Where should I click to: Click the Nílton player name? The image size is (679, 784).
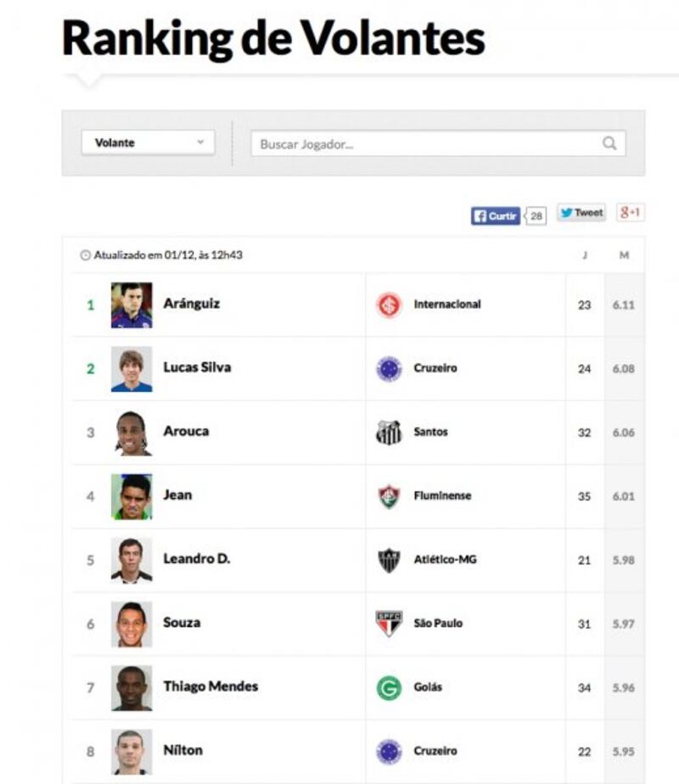[183, 750]
